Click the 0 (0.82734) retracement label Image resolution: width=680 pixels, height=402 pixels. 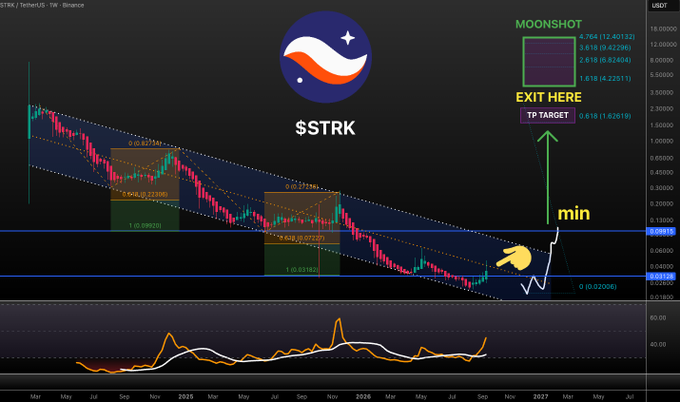[145, 143]
